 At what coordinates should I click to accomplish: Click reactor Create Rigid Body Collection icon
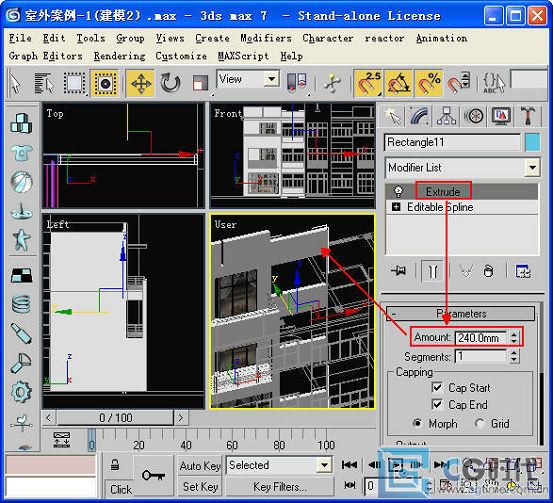tap(22, 123)
